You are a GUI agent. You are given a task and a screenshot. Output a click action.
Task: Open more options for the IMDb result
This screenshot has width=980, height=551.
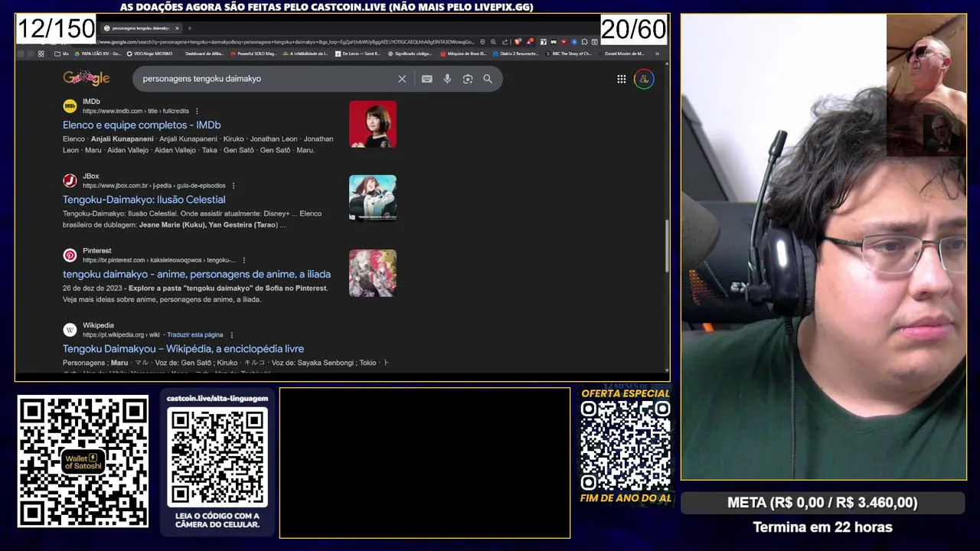click(197, 111)
